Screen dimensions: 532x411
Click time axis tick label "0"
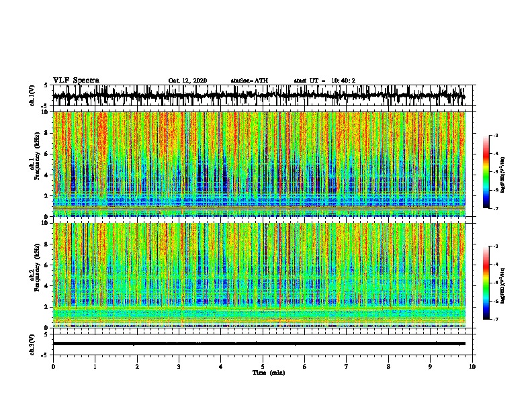(53, 367)
